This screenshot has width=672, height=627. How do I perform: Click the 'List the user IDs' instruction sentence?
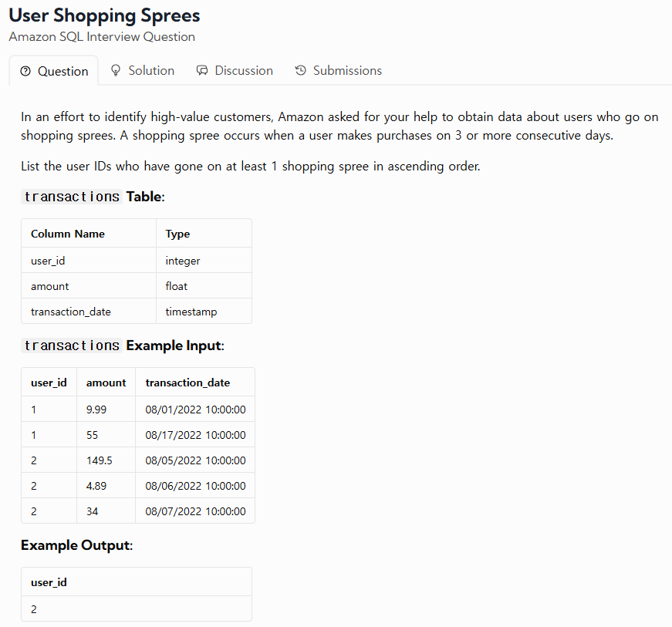pyautogui.click(x=250, y=166)
